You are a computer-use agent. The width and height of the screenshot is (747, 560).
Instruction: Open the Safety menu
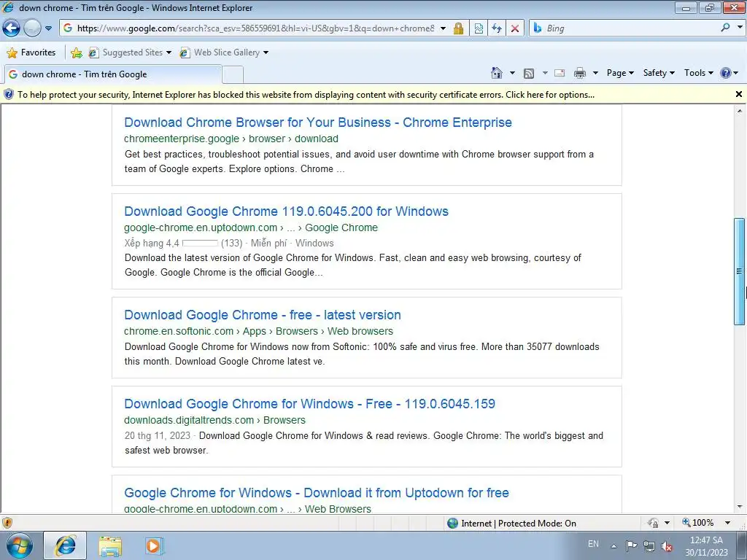coord(659,73)
